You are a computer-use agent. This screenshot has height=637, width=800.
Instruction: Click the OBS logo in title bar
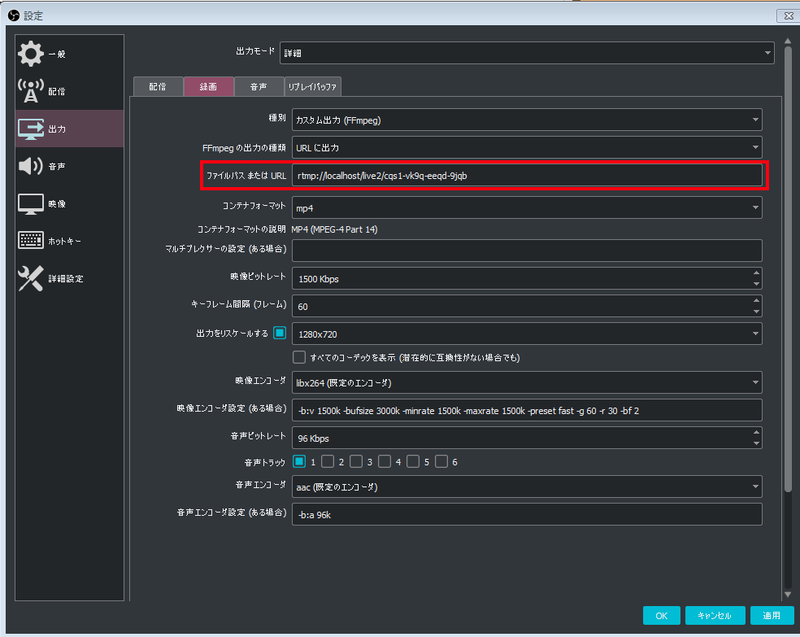pos(14,15)
